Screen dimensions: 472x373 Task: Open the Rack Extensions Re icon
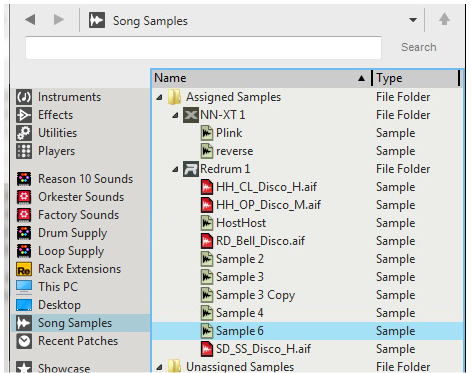tap(24, 269)
